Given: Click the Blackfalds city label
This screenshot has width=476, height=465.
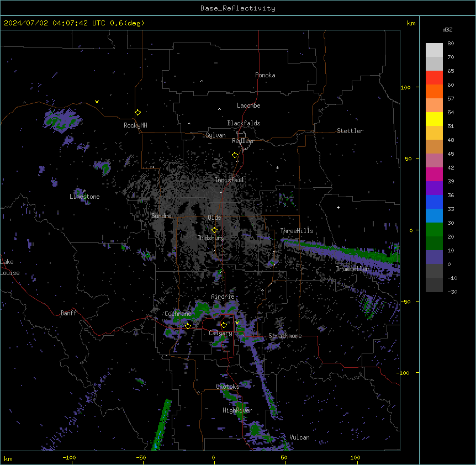Looking at the screenshot, I should click(244, 123).
